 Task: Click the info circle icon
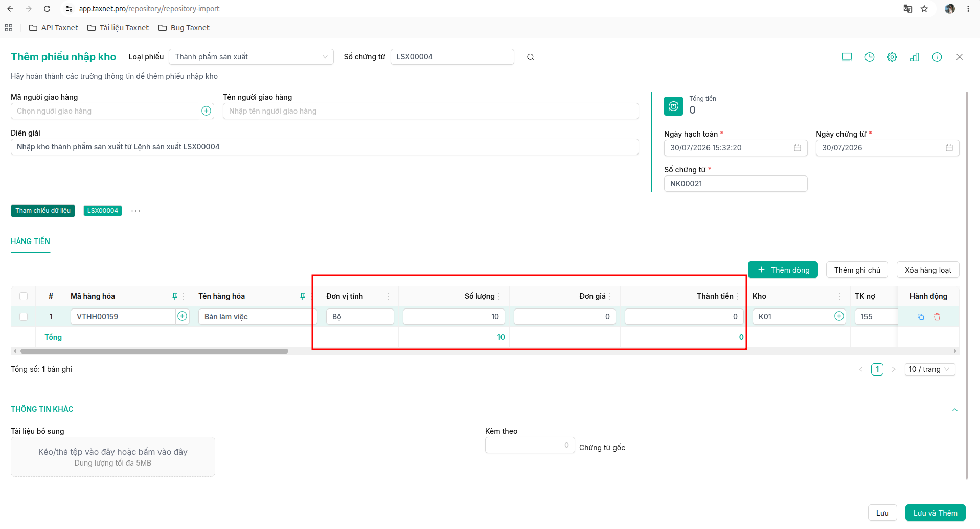(x=937, y=57)
